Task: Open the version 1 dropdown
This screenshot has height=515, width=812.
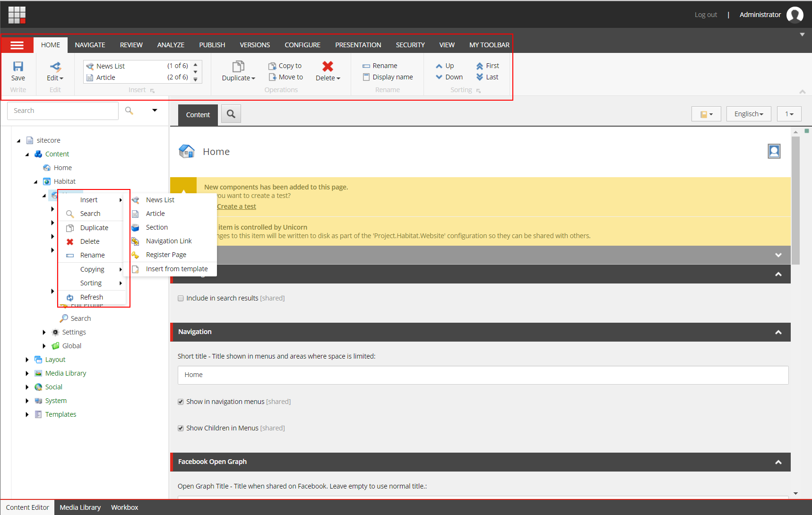Action: pyautogui.click(x=789, y=114)
